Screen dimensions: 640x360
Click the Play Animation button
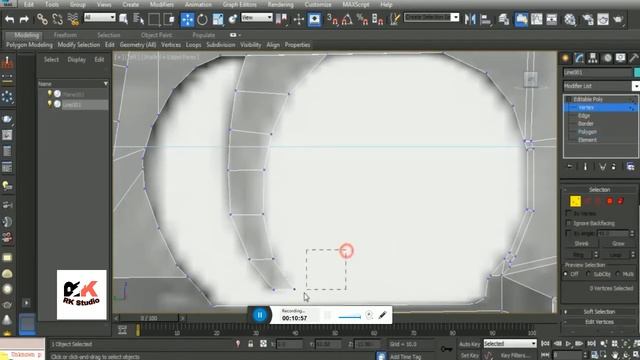[x=568, y=344]
